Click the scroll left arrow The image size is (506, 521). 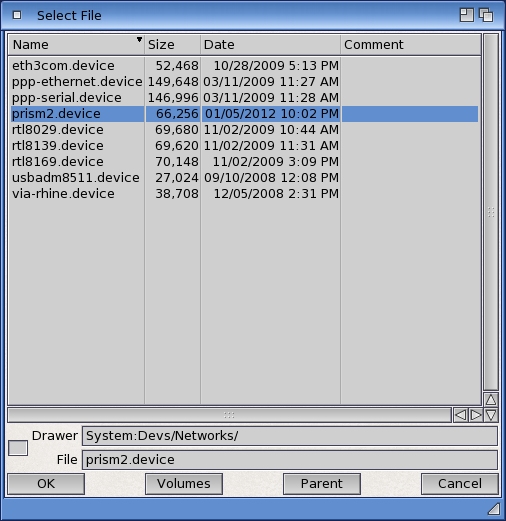coord(460,415)
